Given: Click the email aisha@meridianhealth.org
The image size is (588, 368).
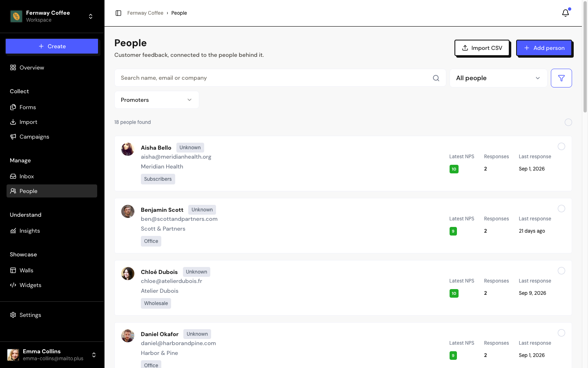Looking at the screenshot, I should 176,157.
